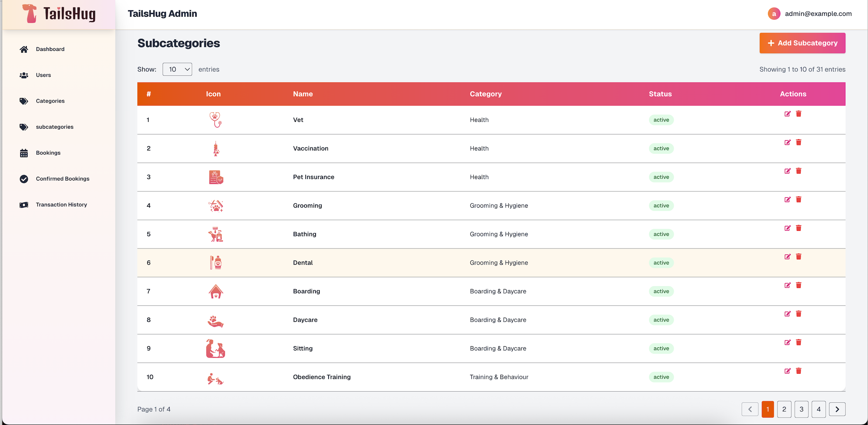
Task: Click the next page chevron
Action: pos(837,409)
